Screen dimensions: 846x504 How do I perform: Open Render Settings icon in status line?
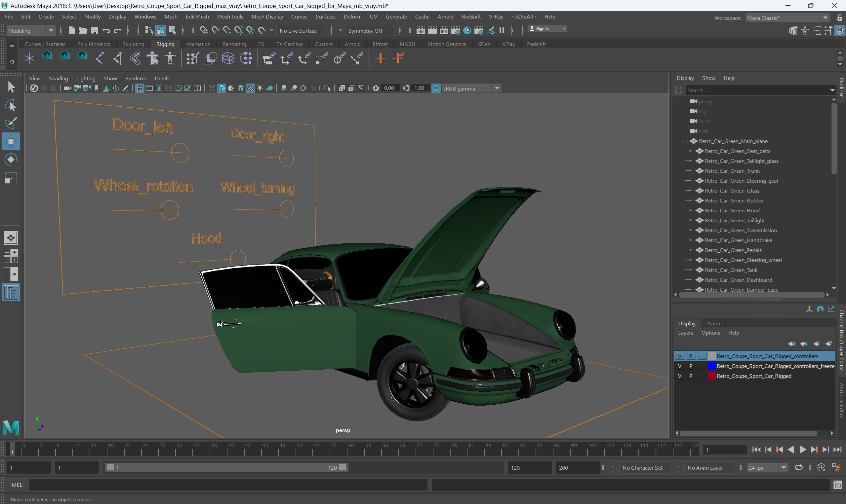[456, 31]
